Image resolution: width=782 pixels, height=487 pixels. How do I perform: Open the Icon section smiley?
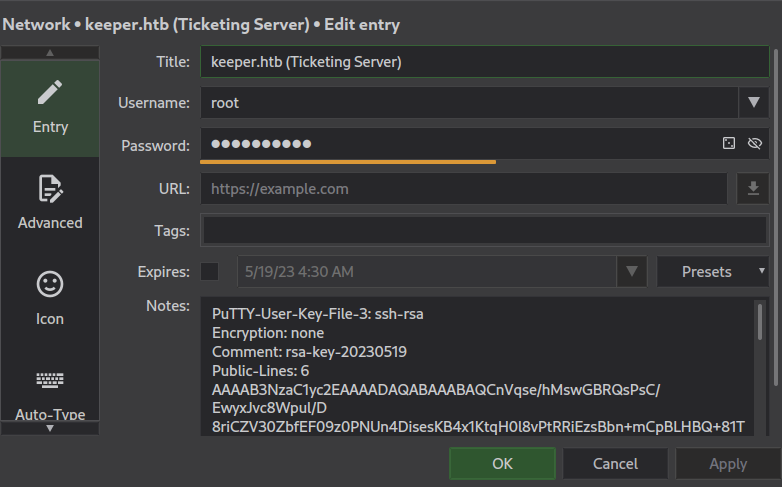(x=50, y=284)
